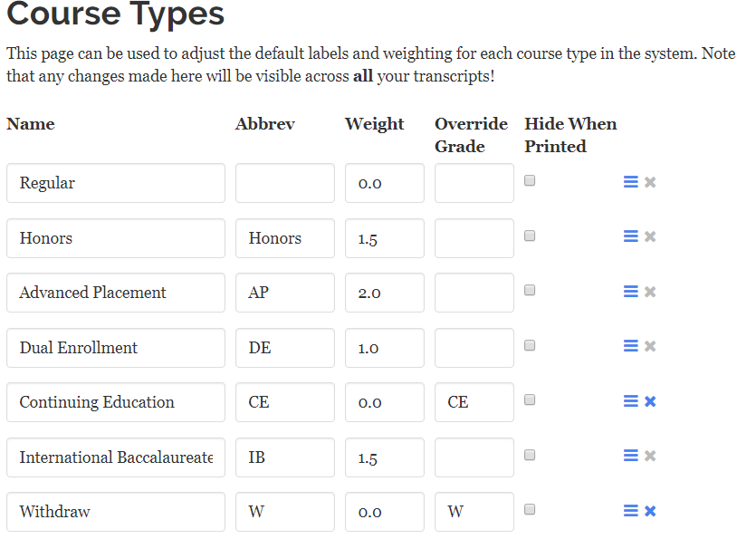Click the delete X for Regular row
The height and width of the screenshot is (539, 756).
coord(650,182)
